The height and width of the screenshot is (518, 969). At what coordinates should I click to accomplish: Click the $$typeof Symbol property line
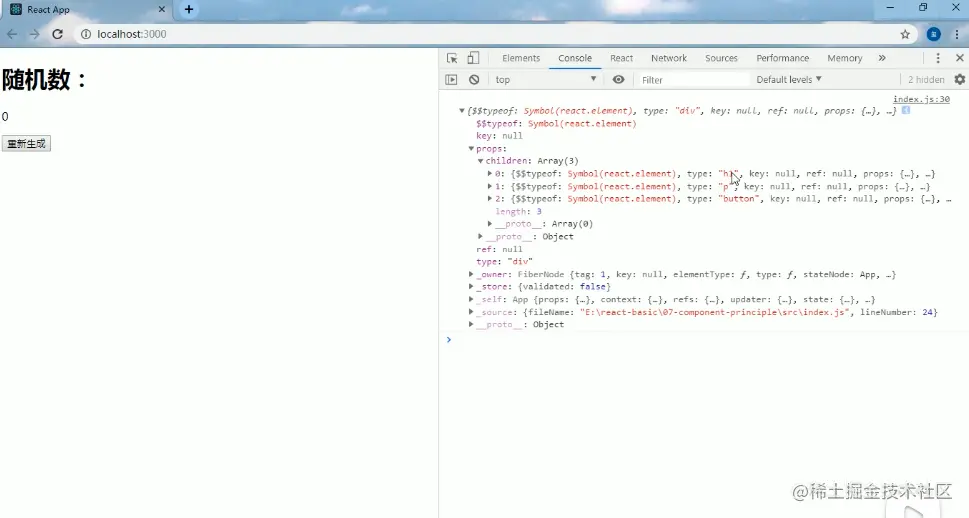(x=556, y=124)
